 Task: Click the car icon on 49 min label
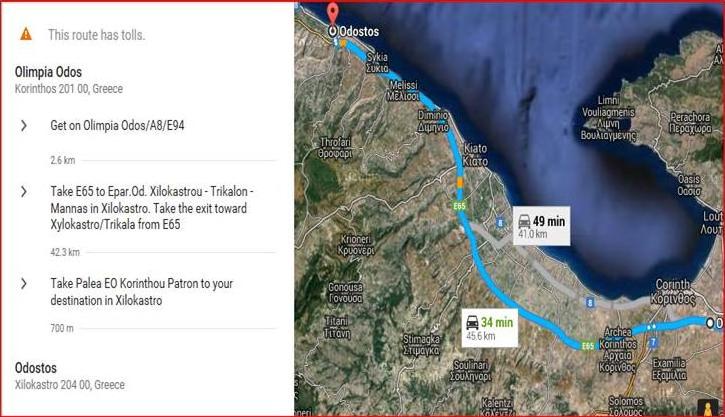click(x=524, y=221)
